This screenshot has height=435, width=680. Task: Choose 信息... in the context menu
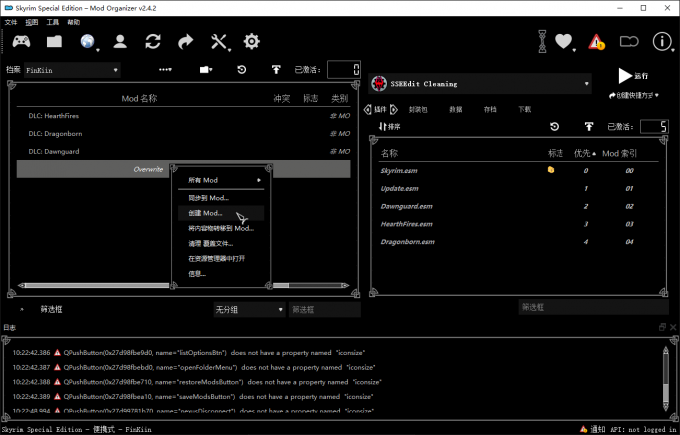(x=221, y=274)
